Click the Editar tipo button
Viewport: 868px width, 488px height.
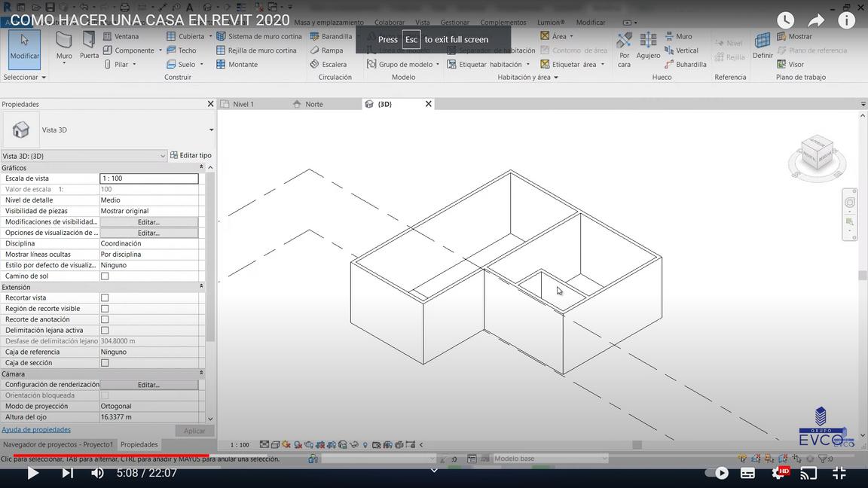(191, 155)
